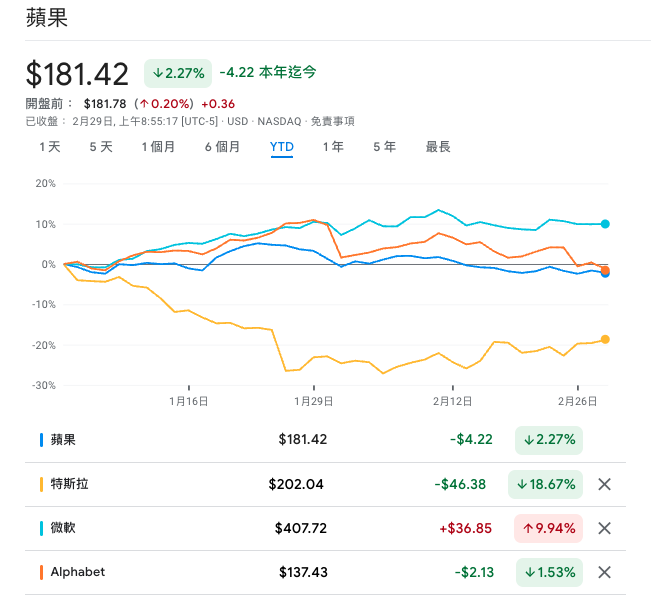Viewport: 651px width, 604px height.
Task: Click the ↓18.67% badge for 特斯拉
Action: click(x=546, y=484)
